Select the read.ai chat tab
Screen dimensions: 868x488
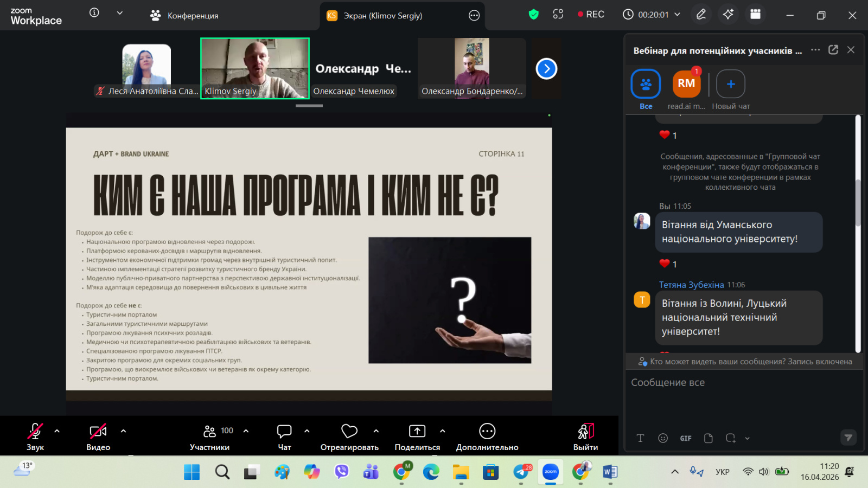[x=686, y=89]
